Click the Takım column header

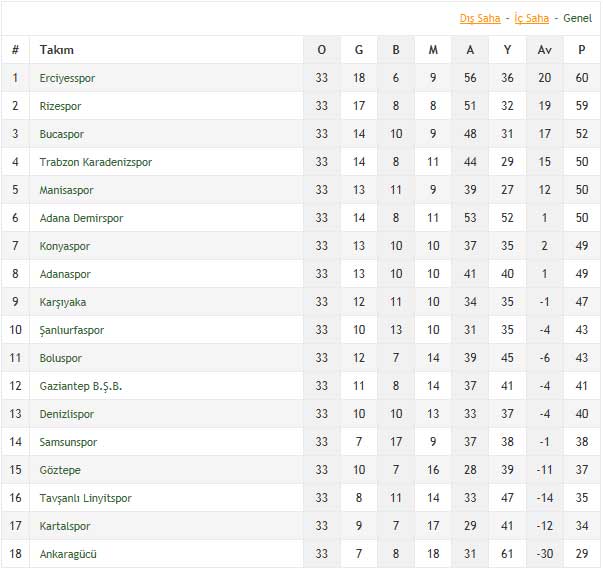[57, 50]
